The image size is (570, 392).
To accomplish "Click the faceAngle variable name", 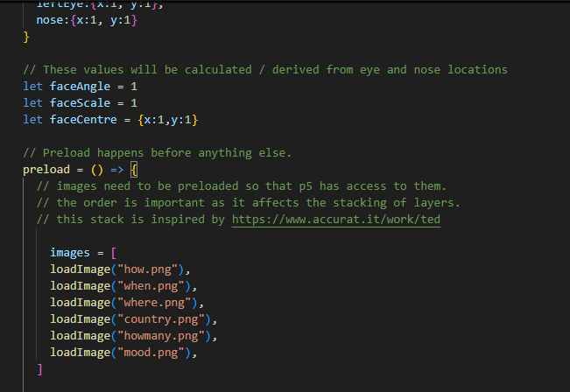I will pos(80,87).
